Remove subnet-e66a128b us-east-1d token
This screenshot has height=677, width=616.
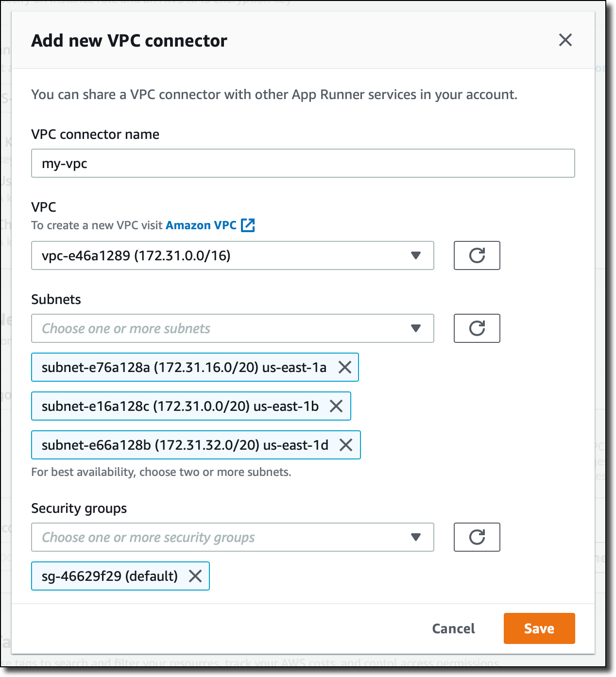346,445
